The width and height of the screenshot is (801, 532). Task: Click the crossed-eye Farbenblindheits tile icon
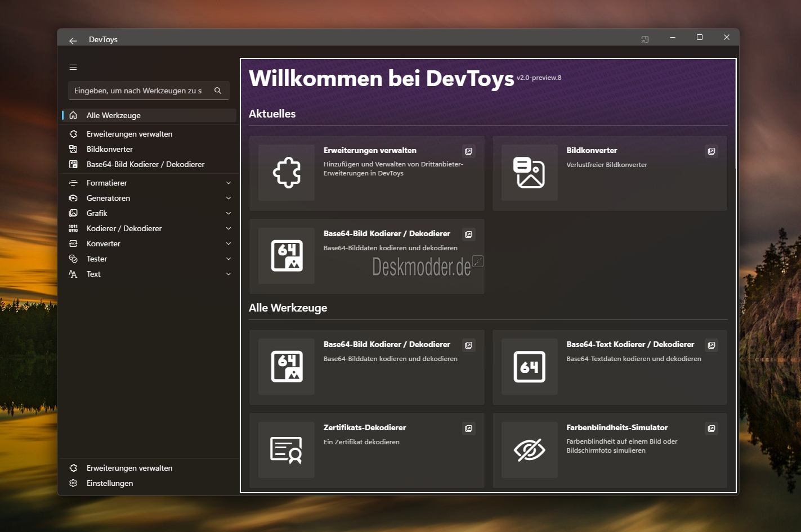tap(530, 450)
